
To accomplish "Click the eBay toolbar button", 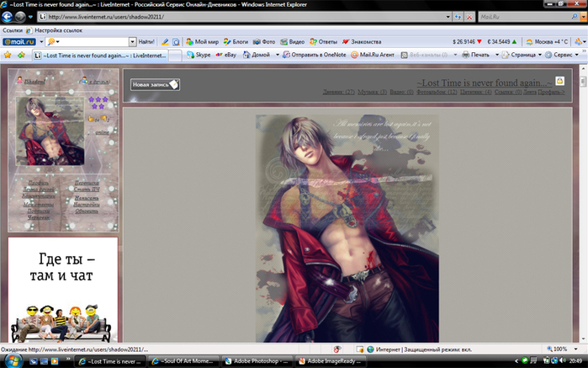I will [226, 55].
